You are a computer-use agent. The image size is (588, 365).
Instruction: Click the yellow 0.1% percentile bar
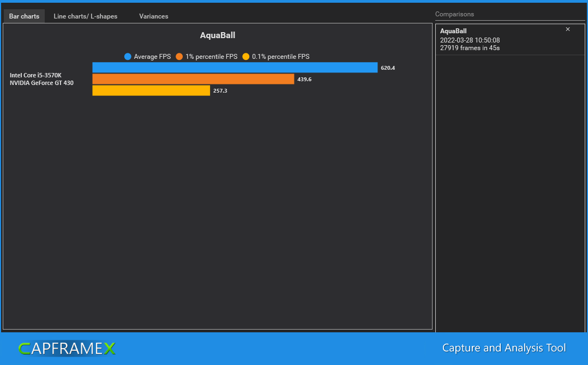pos(151,90)
